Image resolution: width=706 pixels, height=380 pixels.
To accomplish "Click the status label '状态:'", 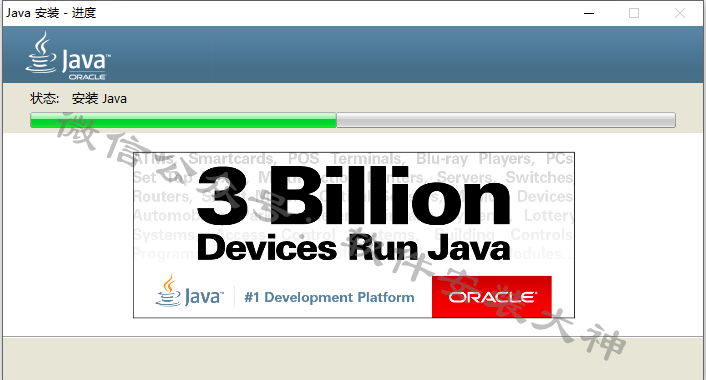I will pos(44,98).
